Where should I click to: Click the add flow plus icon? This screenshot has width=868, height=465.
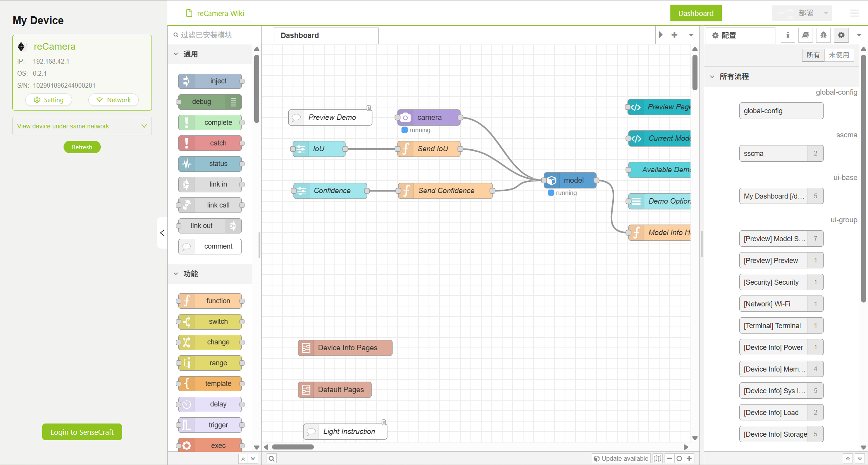674,35
